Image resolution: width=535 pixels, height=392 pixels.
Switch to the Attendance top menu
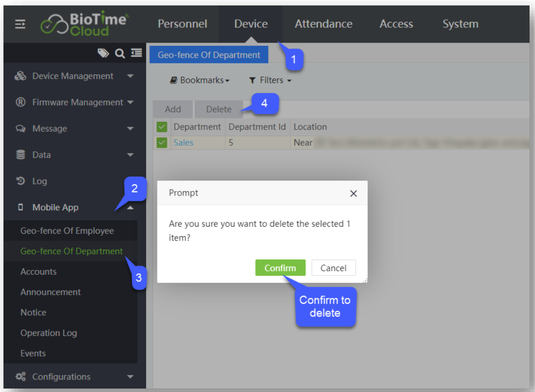(x=323, y=24)
